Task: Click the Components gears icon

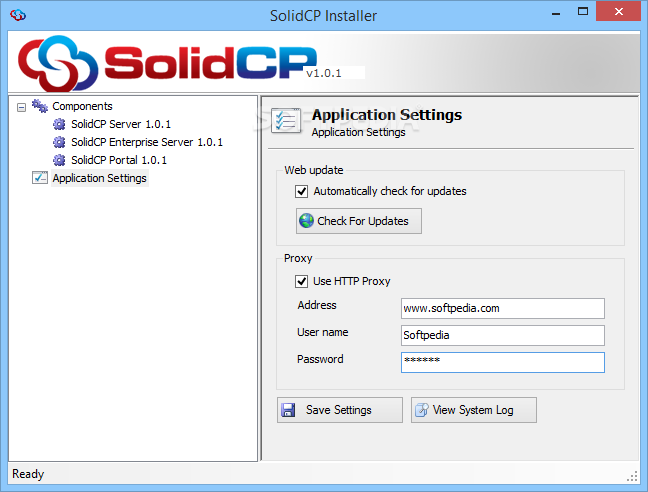Action: (x=40, y=106)
